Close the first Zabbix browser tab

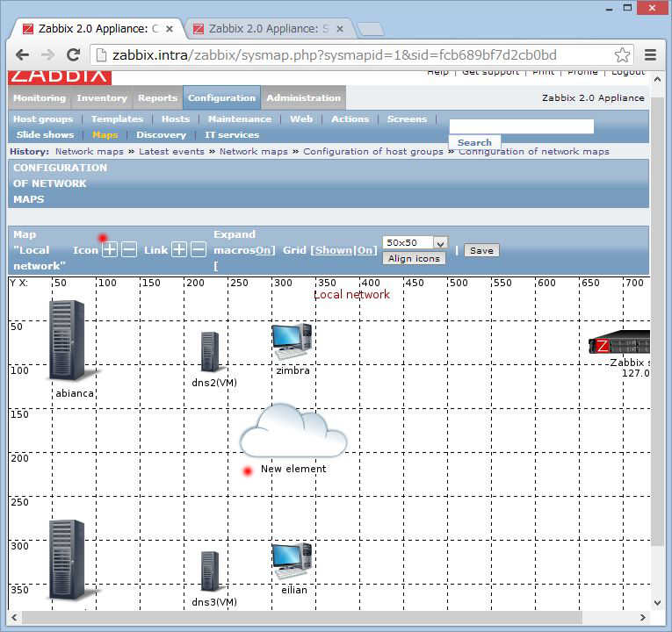coord(170,29)
